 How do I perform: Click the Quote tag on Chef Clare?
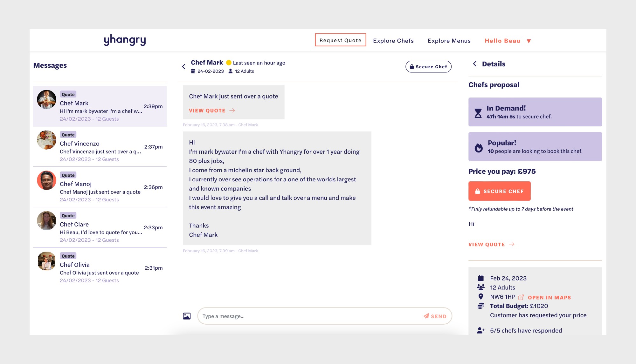click(68, 215)
